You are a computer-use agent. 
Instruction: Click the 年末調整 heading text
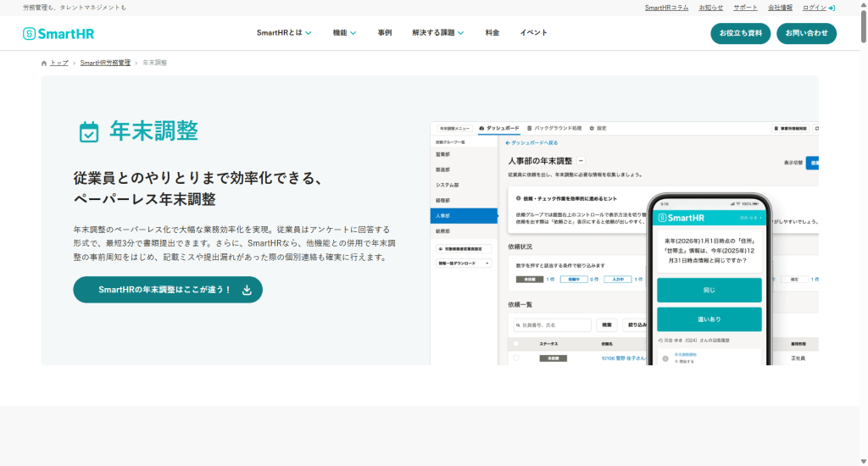pos(154,131)
